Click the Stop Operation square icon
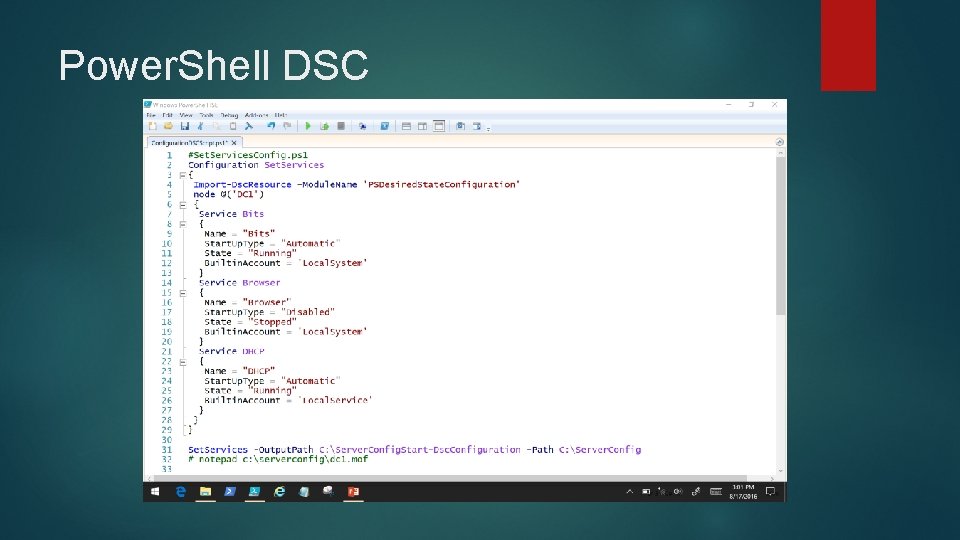This screenshot has height=540, width=960. (341, 126)
